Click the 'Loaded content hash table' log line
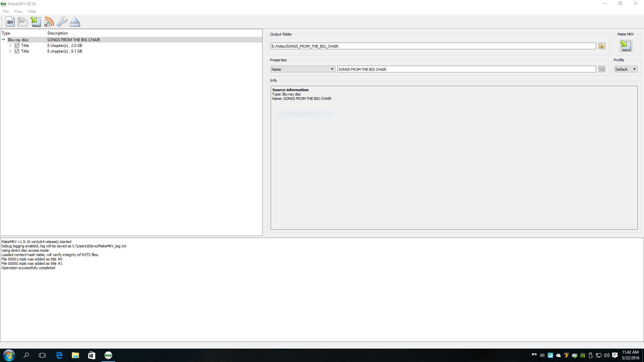The width and height of the screenshot is (644, 362). [x=50, y=255]
